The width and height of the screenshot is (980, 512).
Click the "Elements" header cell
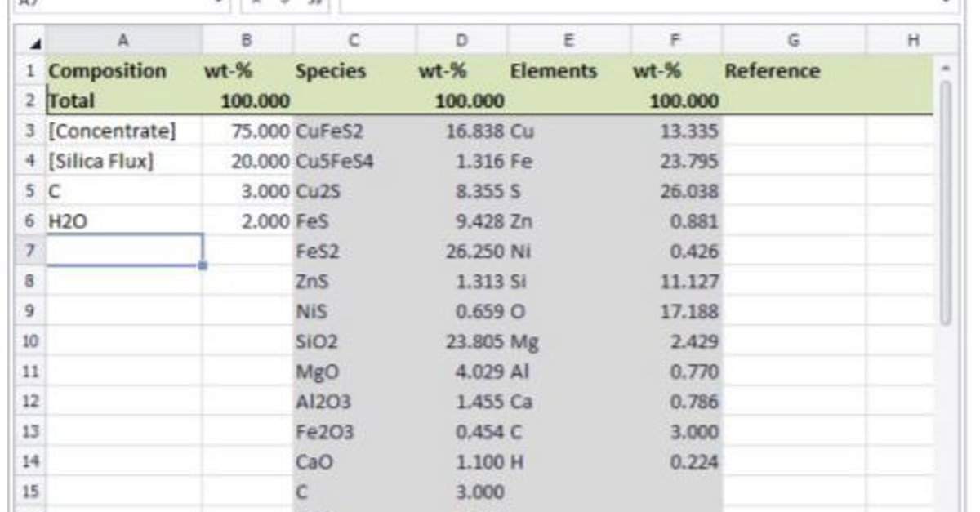(569, 71)
